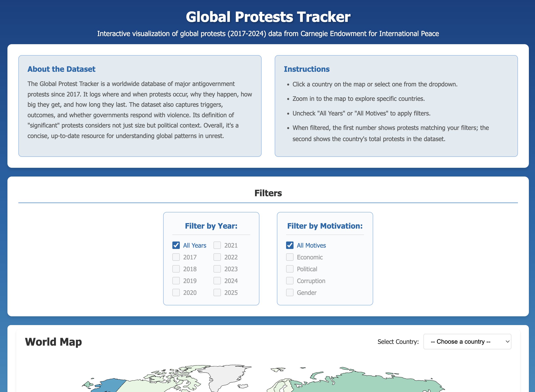
Task: Toggle the Corruption motivation filter
Action: [x=290, y=281]
